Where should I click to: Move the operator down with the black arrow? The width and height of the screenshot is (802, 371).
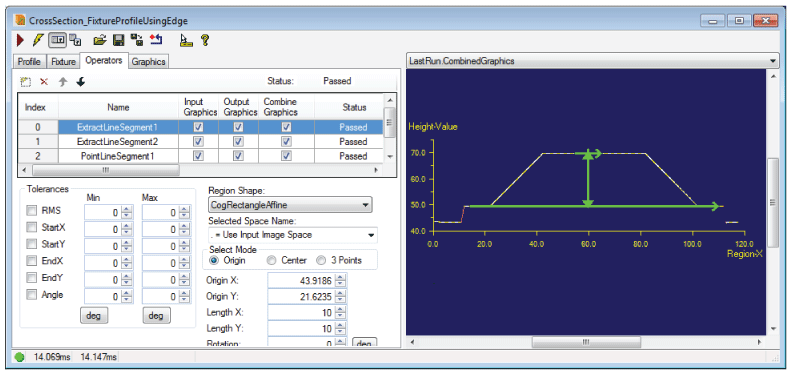click(x=80, y=82)
